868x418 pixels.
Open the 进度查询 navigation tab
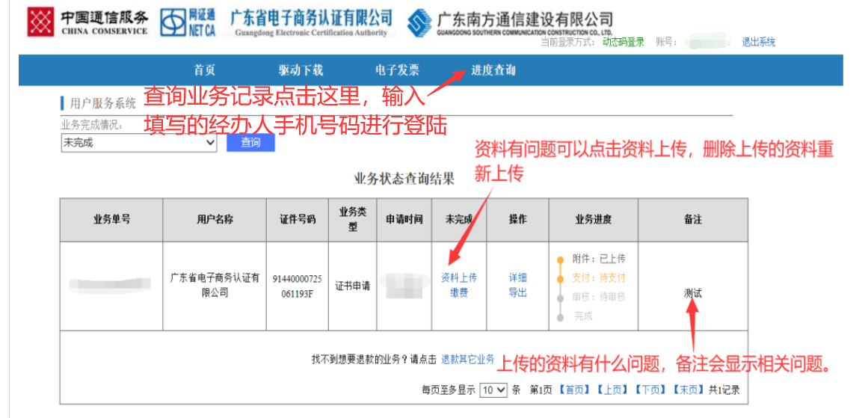point(493,70)
